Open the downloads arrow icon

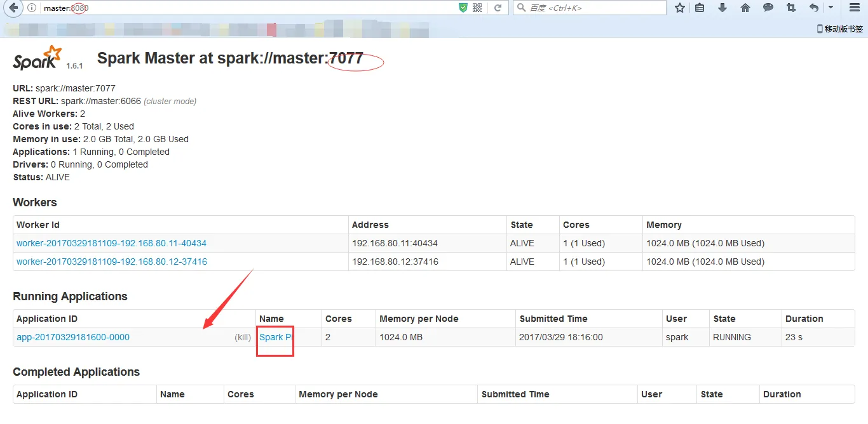tap(722, 8)
